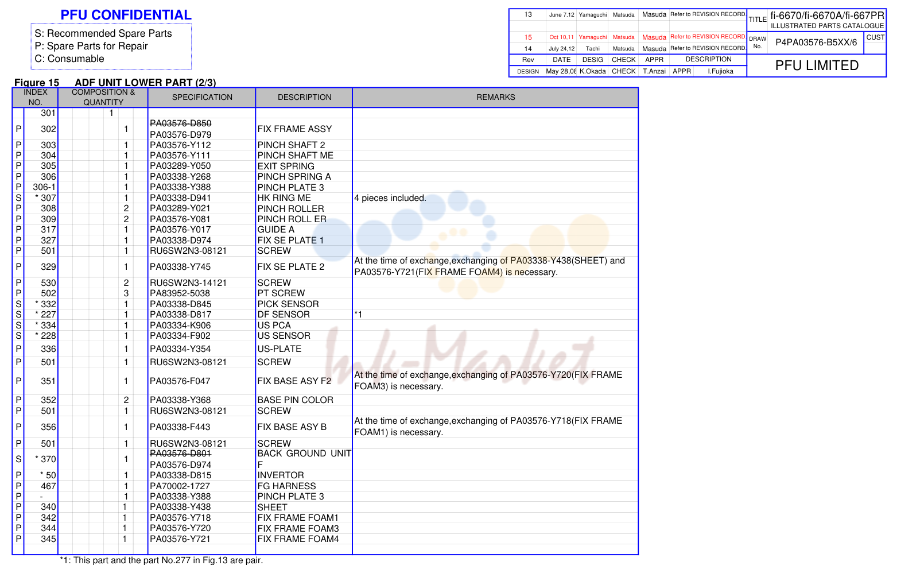Click the FIX FRAME FOAM4 description

[x=298, y=539]
